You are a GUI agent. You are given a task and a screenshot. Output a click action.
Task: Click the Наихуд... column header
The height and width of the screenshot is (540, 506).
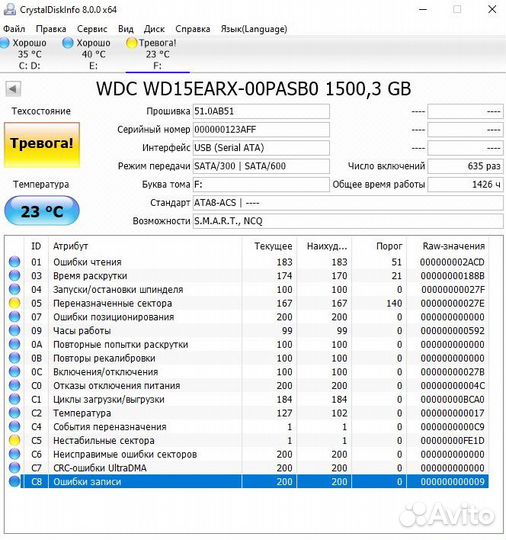[324, 246]
